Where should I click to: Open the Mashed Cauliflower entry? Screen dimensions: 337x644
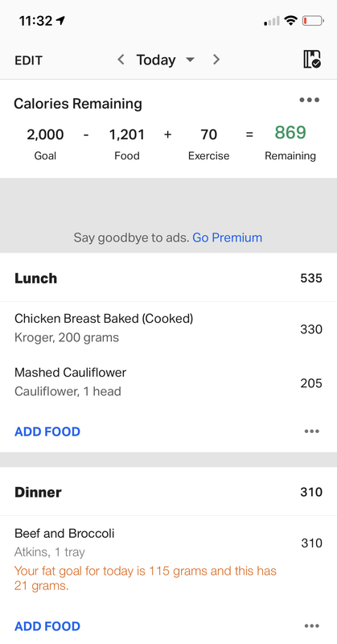pyautogui.click(x=168, y=382)
